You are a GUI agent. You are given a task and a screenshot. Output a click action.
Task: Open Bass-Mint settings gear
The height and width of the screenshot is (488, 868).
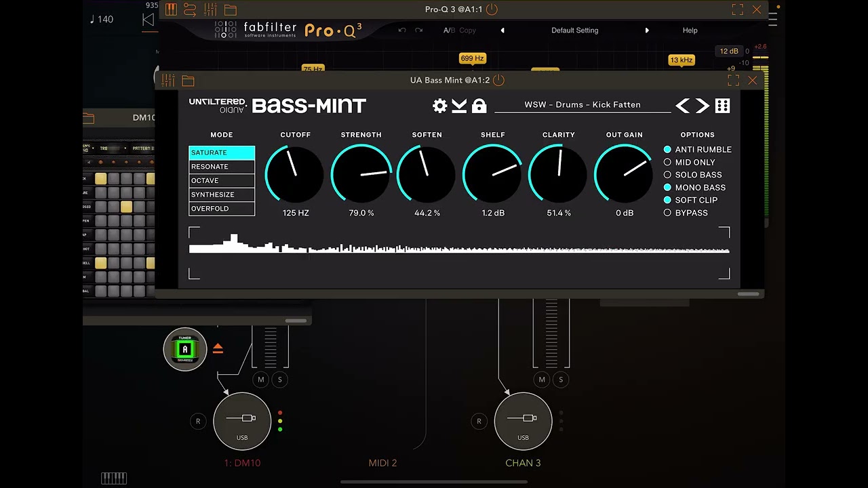(440, 106)
